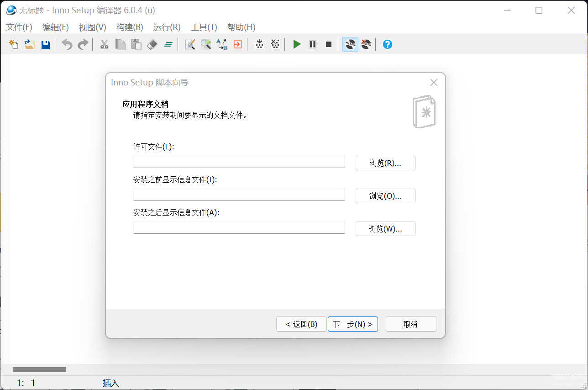588x390 pixels.
Task: Go back with < 返回(B) button
Action: point(301,324)
